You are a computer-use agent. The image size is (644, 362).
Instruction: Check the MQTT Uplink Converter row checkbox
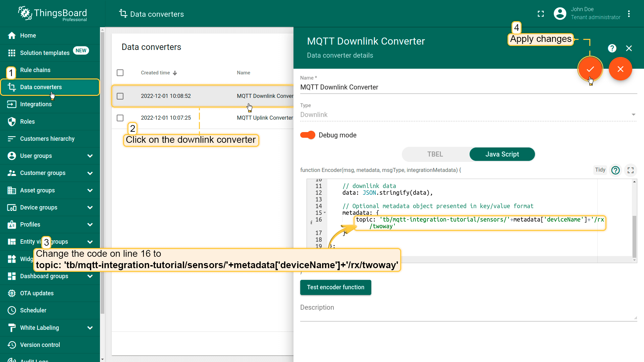tap(120, 118)
